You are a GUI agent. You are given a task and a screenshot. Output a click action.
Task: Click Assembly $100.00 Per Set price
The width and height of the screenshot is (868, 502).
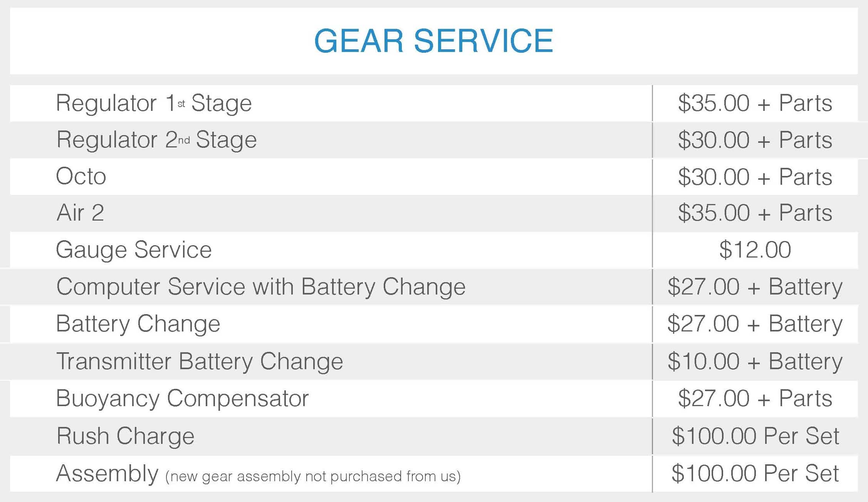(x=755, y=474)
